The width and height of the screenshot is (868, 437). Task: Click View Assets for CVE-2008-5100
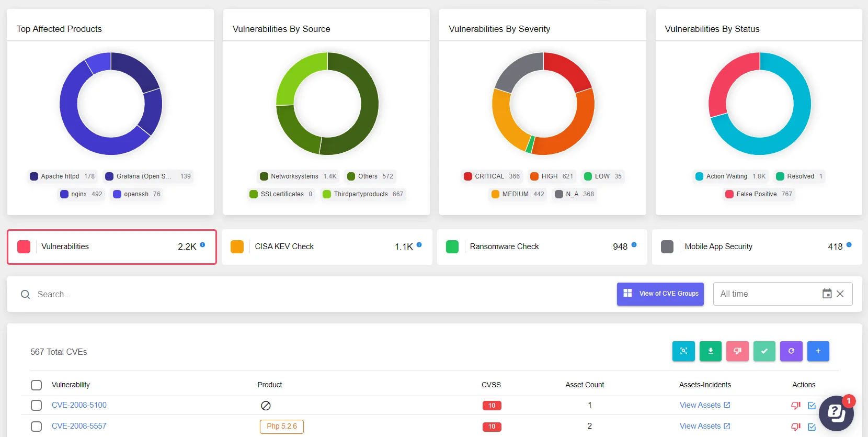[704, 405]
